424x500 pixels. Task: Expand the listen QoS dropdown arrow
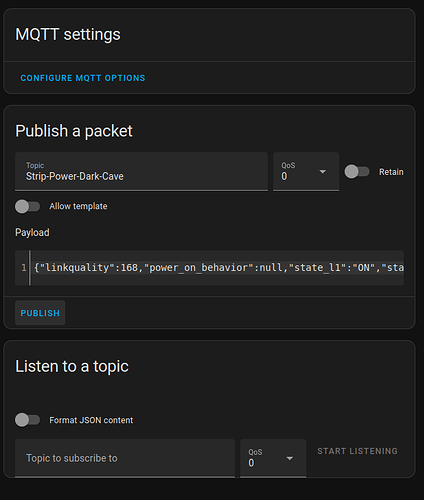coord(290,458)
